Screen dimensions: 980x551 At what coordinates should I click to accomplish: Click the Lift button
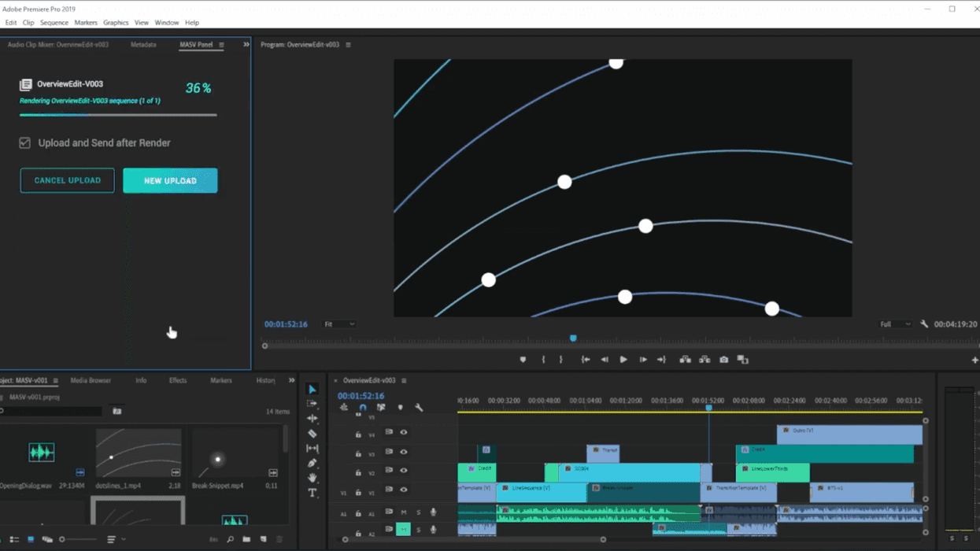tap(686, 360)
